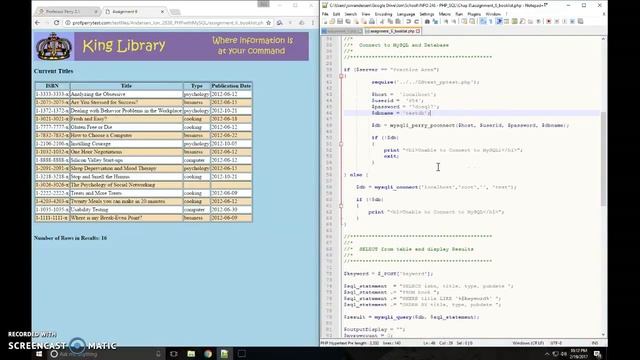
Task: Collapse the second if (!$db) fold marker in else block
Action: (x=341, y=206)
